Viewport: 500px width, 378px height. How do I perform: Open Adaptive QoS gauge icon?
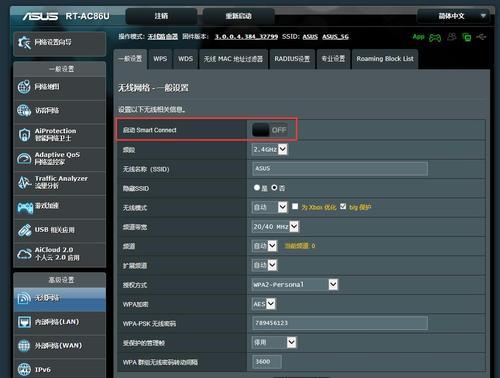(24, 158)
